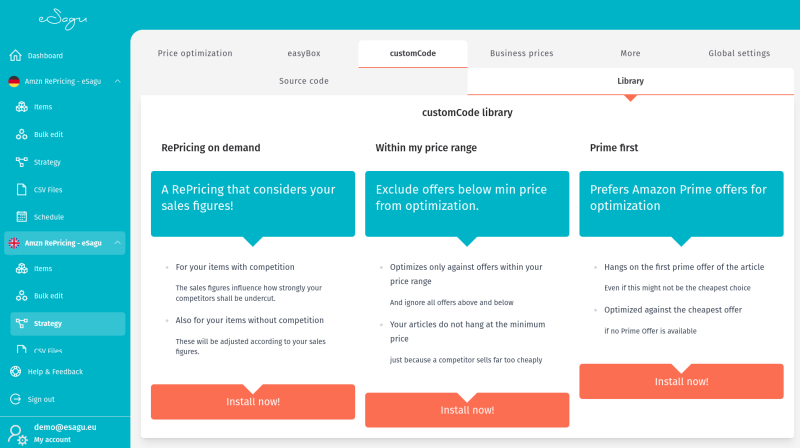This screenshot has height=448, width=800.
Task: Install Within my price range code
Action: pyautogui.click(x=467, y=410)
